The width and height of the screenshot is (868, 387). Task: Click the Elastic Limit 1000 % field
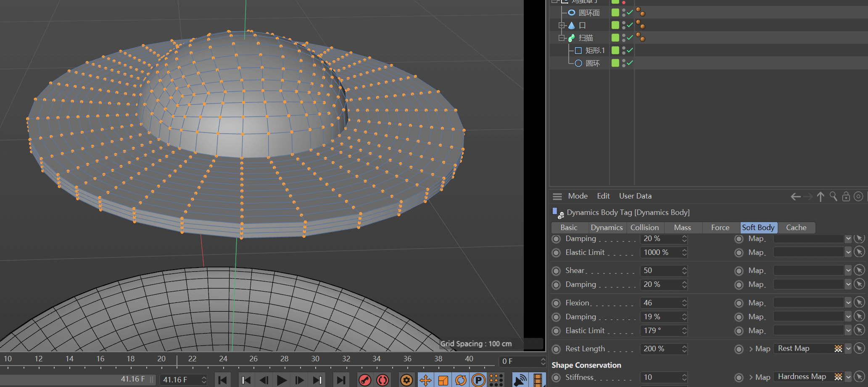tap(663, 252)
